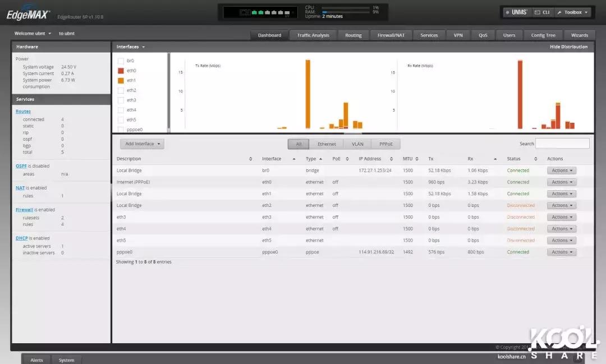Toggle the eth2 chart checkbox

pyautogui.click(x=121, y=90)
